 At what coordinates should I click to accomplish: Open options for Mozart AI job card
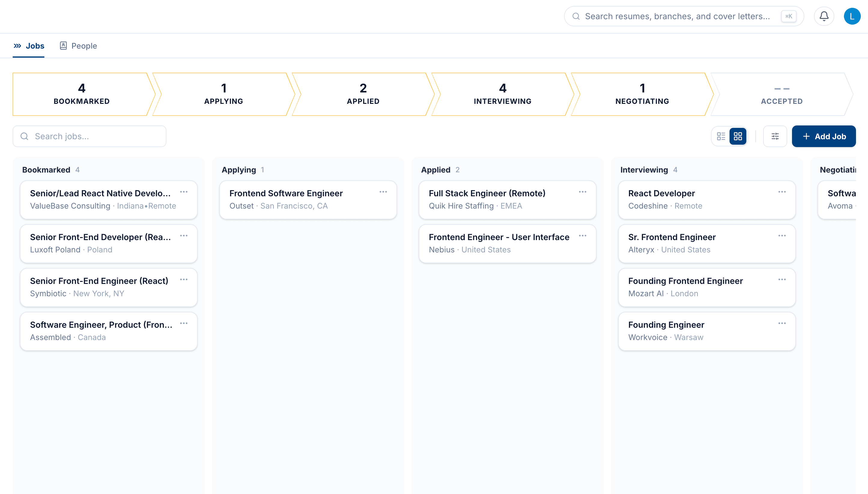pyautogui.click(x=782, y=280)
